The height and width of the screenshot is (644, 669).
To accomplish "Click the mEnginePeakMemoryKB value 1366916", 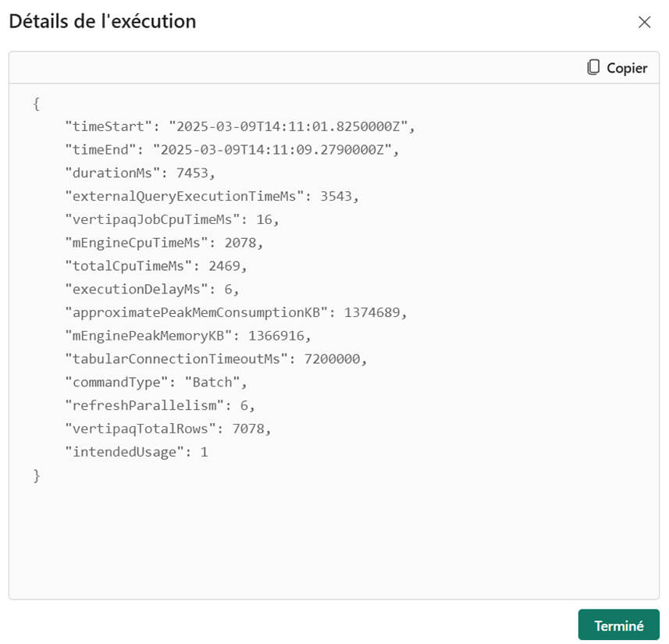I will [x=279, y=336].
